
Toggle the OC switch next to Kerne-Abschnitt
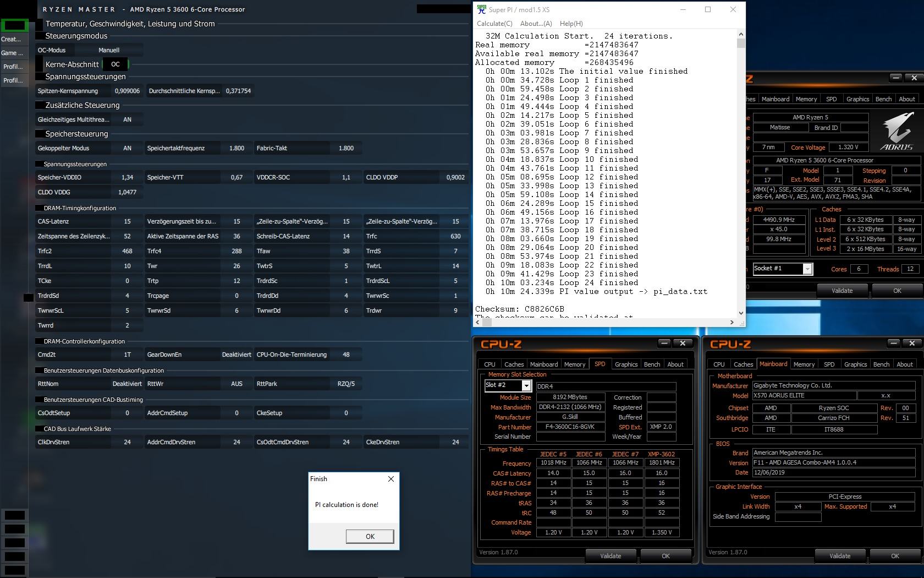pos(116,64)
